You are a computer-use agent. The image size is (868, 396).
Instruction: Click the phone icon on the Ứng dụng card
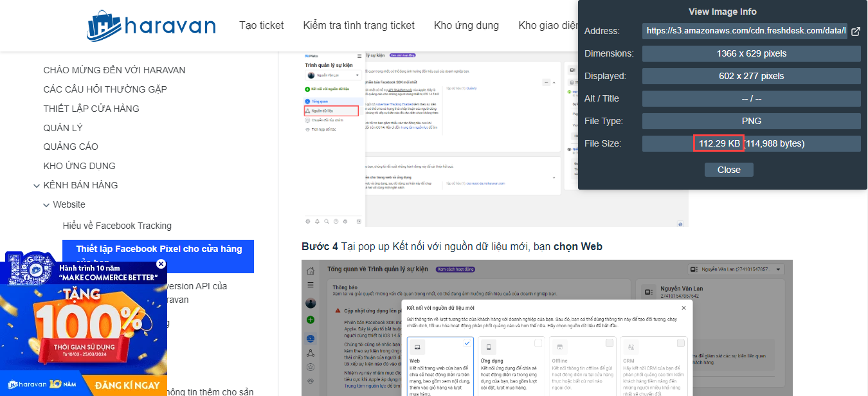[488, 347]
